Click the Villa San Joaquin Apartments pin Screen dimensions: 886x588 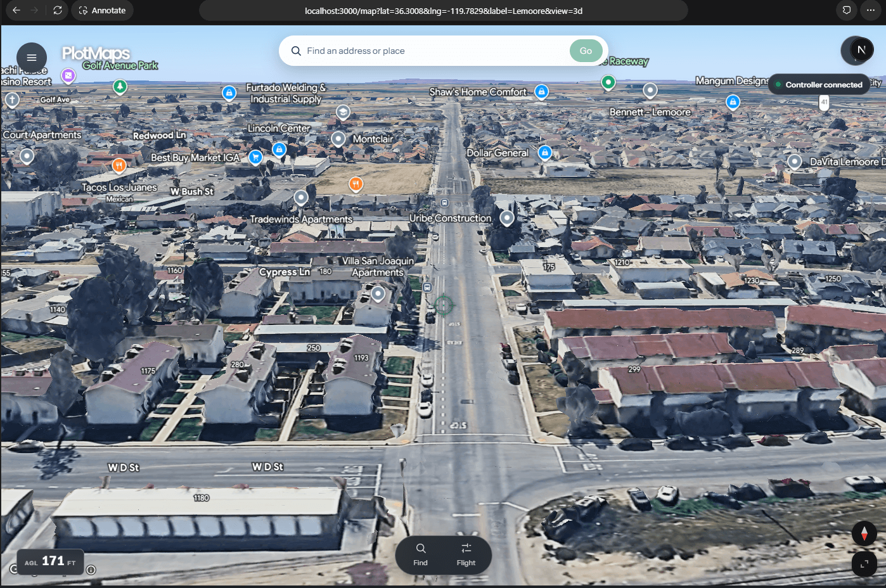pyautogui.click(x=378, y=293)
